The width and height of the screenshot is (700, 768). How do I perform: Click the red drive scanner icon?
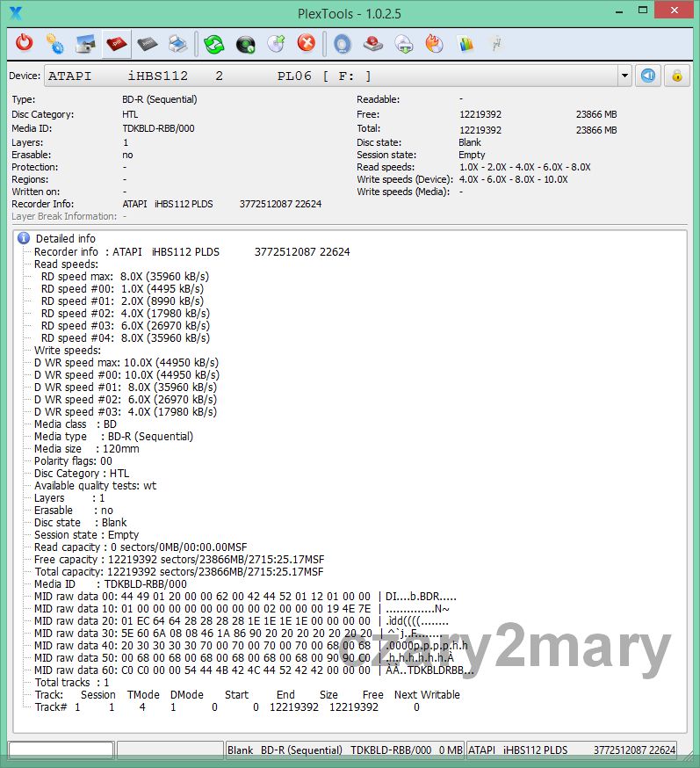(373, 44)
